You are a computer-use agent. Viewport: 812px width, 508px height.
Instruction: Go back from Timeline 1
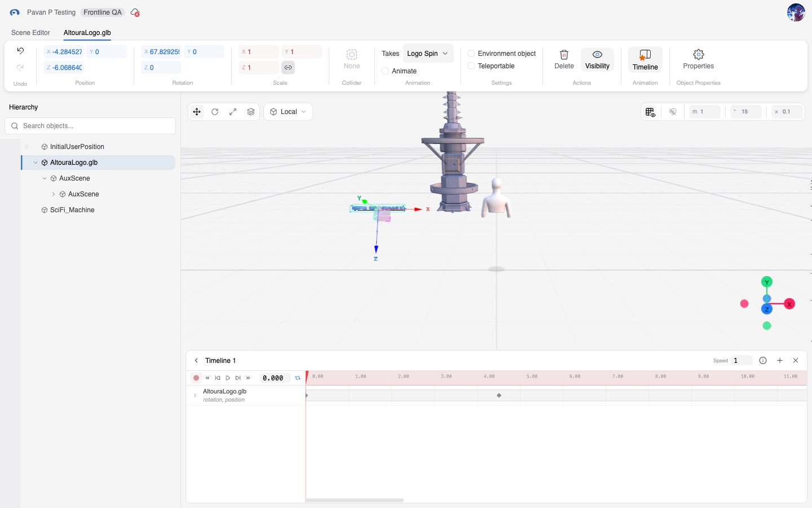[x=196, y=361]
